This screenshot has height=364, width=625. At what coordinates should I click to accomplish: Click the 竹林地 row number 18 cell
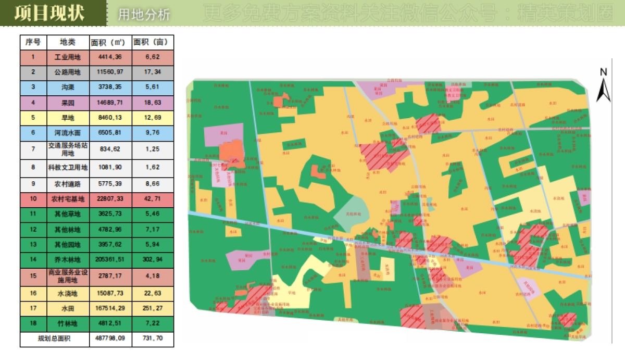(x=33, y=324)
